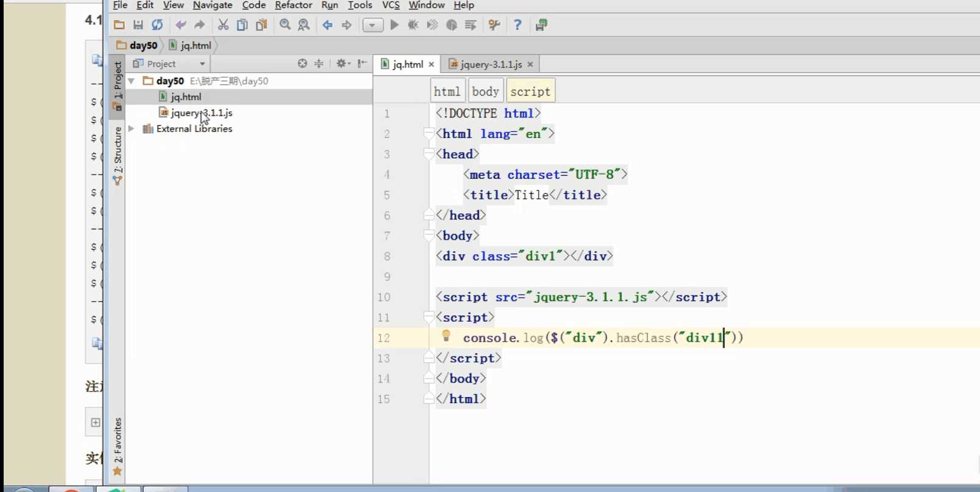The width and height of the screenshot is (980, 492).
Task: Collapse the body tag fold on line 7
Action: (429, 236)
